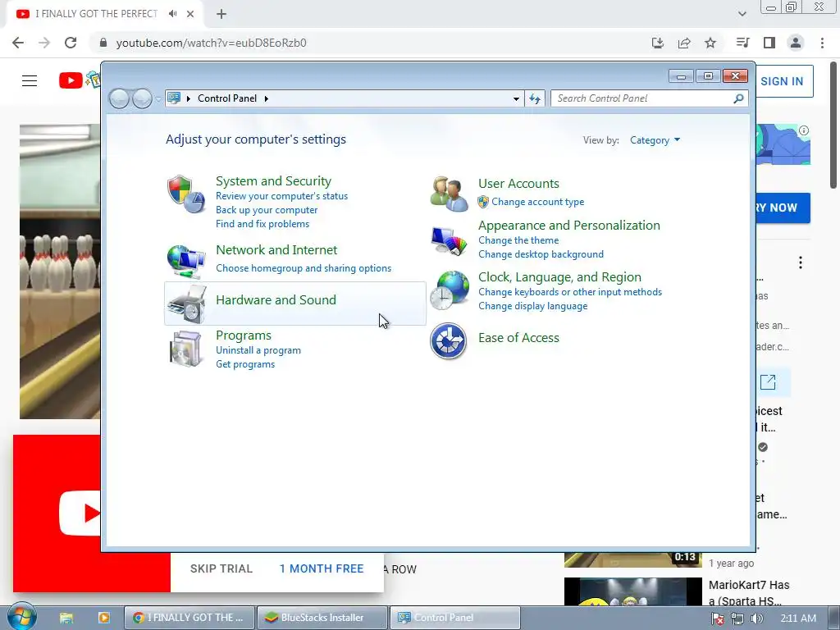Select the Control Panel taskbar button
The image size is (840, 630).
pyautogui.click(x=454, y=618)
